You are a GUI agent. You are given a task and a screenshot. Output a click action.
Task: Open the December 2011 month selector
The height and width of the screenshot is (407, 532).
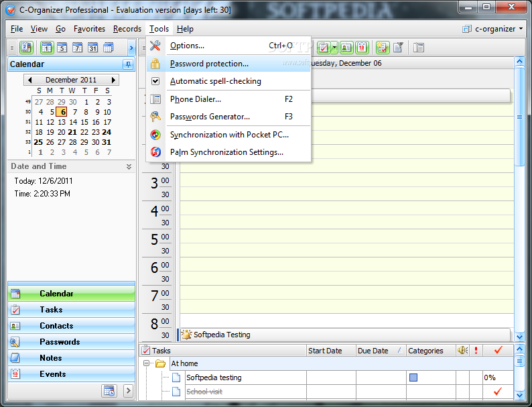click(x=71, y=80)
